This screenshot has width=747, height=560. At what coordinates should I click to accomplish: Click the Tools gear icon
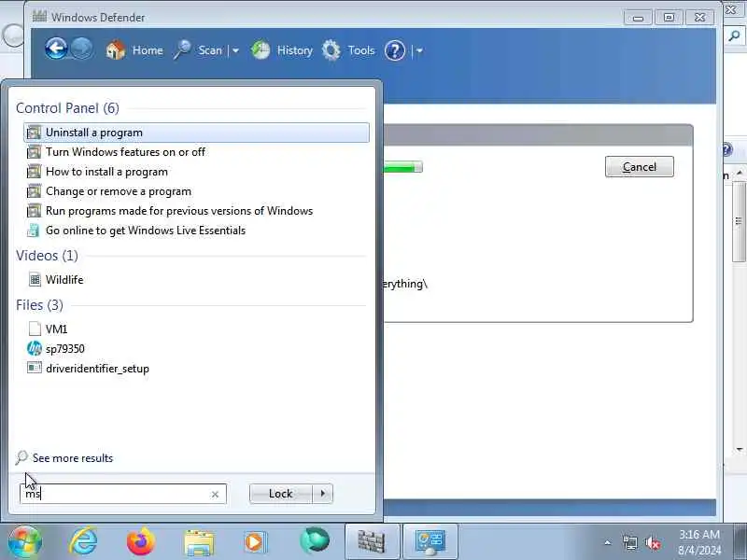[331, 50]
